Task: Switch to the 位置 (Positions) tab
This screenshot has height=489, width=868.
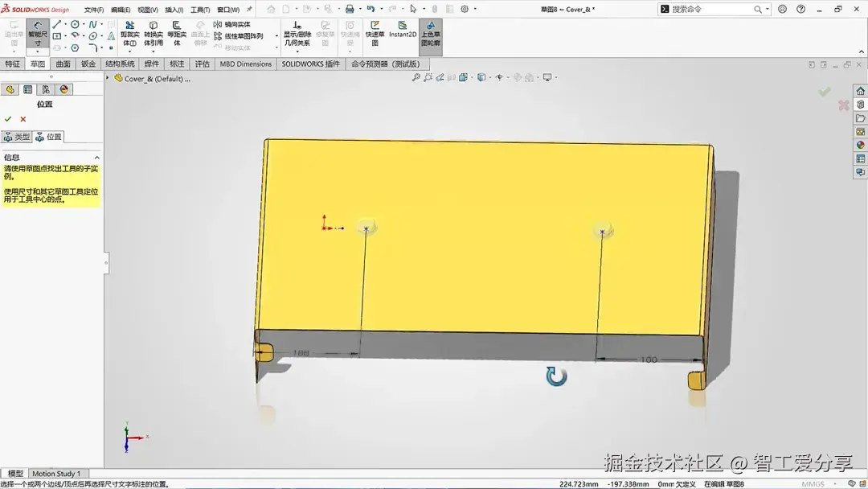Action: pyautogui.click(x=49, y=137)
